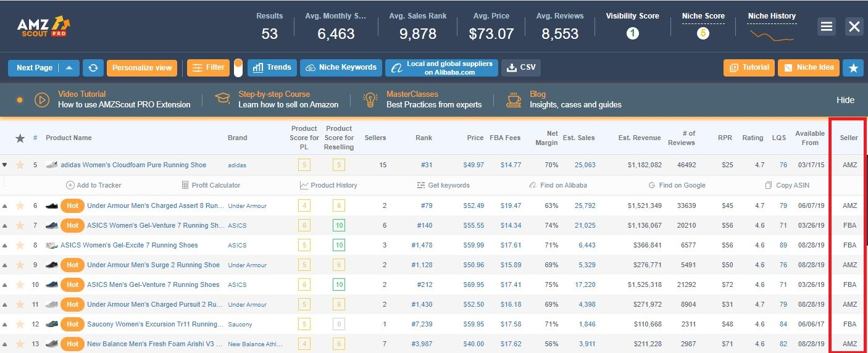This screenshot has width=868, height=353.
Task: Go to Next Page
Action: tap(35, 68)
